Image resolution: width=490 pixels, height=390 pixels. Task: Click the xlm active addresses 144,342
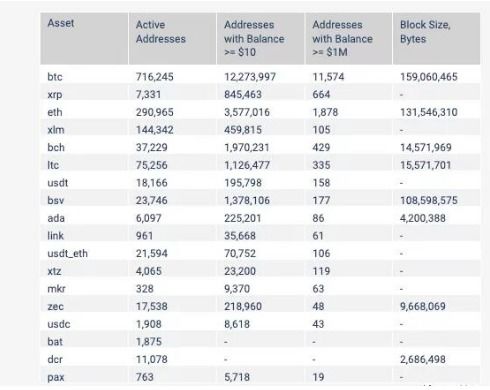coord(154,130)
